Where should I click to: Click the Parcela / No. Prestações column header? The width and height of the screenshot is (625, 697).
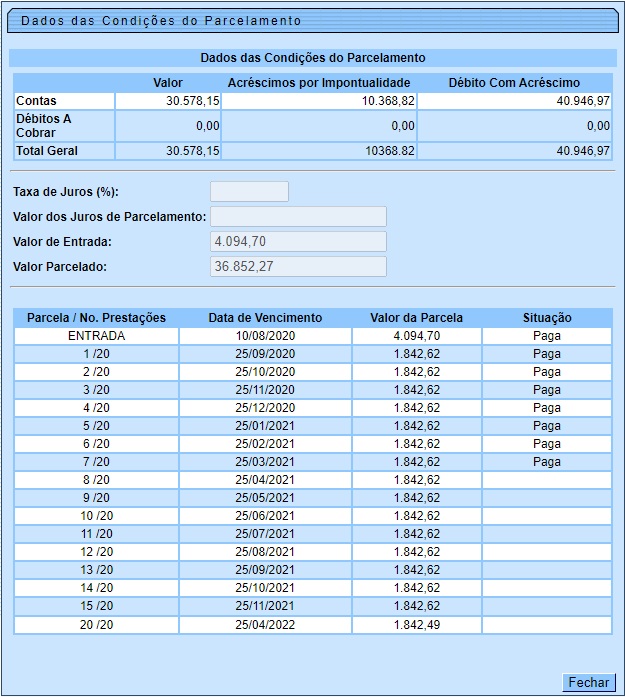[x=96, y=318]
